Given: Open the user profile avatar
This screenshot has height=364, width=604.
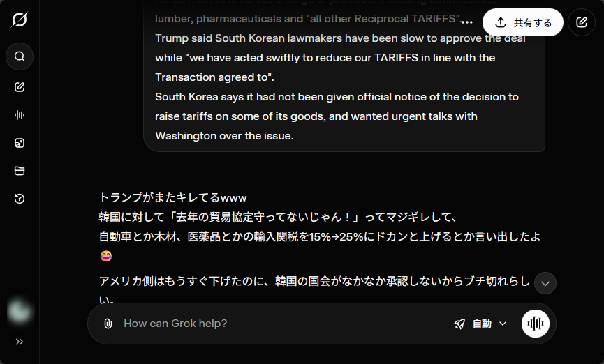Looking at the screenshot, I should coord(20,311).
